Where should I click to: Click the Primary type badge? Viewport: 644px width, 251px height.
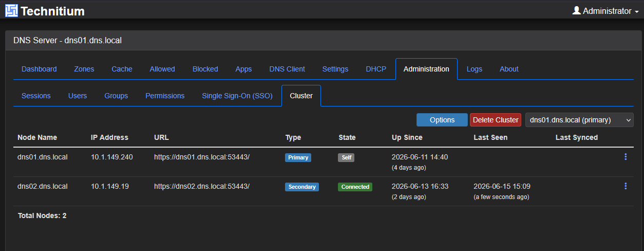(x=298, y=158)
